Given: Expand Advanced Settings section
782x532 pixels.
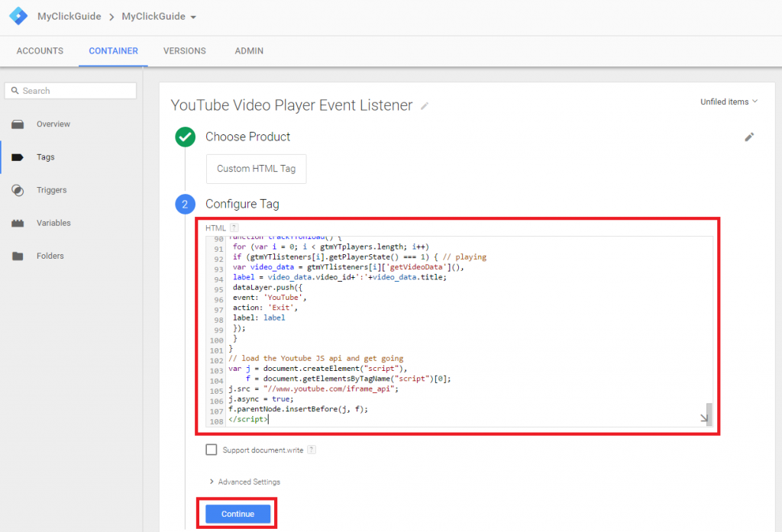Looking at the screenshot, I should pos(244,482).
